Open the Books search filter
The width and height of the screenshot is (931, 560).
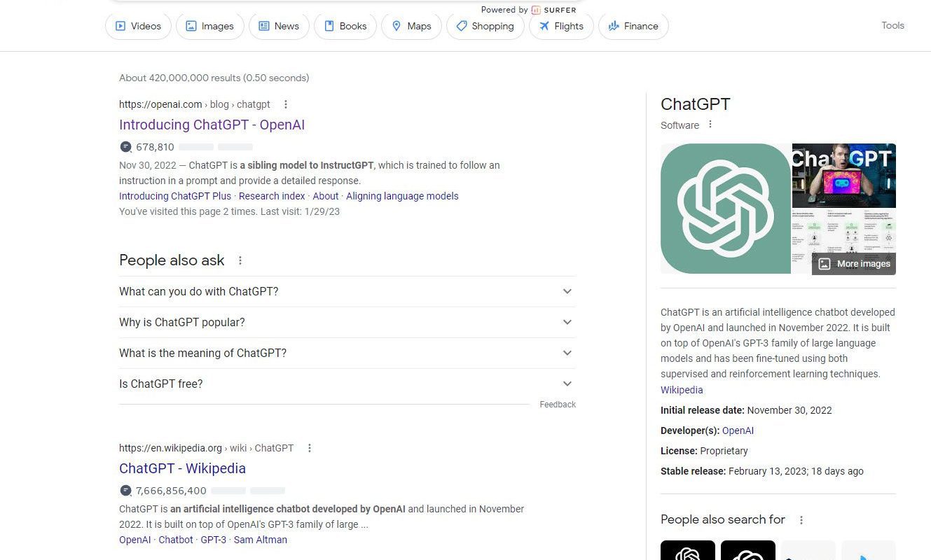[345, 26]
